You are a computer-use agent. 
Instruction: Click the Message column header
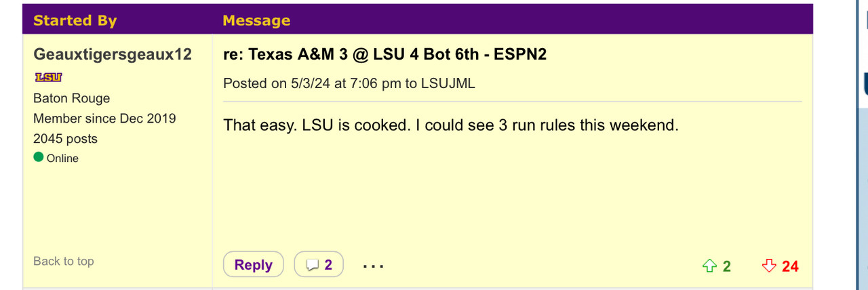click(256, 20)
